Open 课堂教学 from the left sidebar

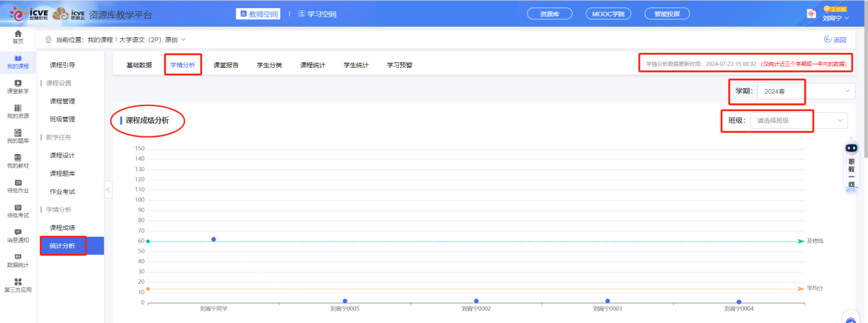18,86
